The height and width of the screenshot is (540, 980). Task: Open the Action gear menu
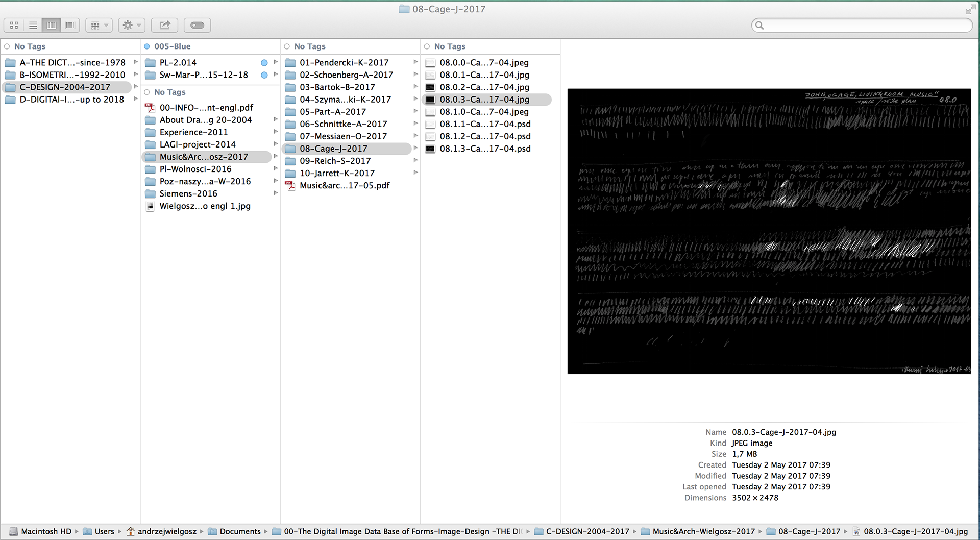[x=132, y=25]
